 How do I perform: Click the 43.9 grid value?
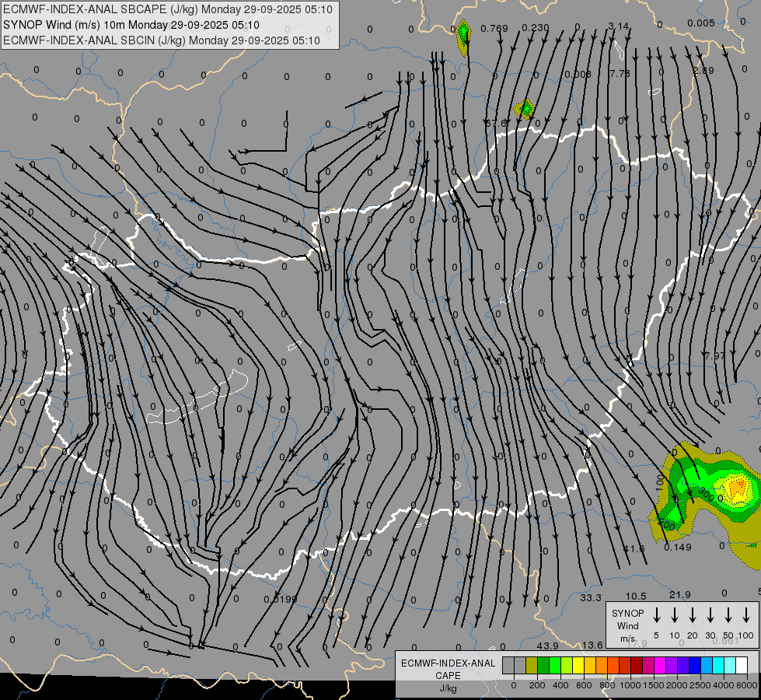547,646
